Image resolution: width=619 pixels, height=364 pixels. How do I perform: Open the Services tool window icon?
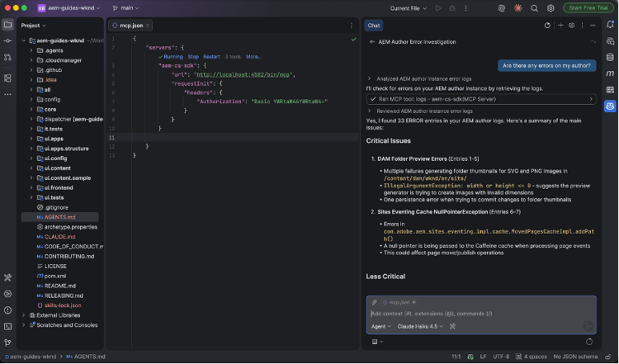tap(7, 294)
